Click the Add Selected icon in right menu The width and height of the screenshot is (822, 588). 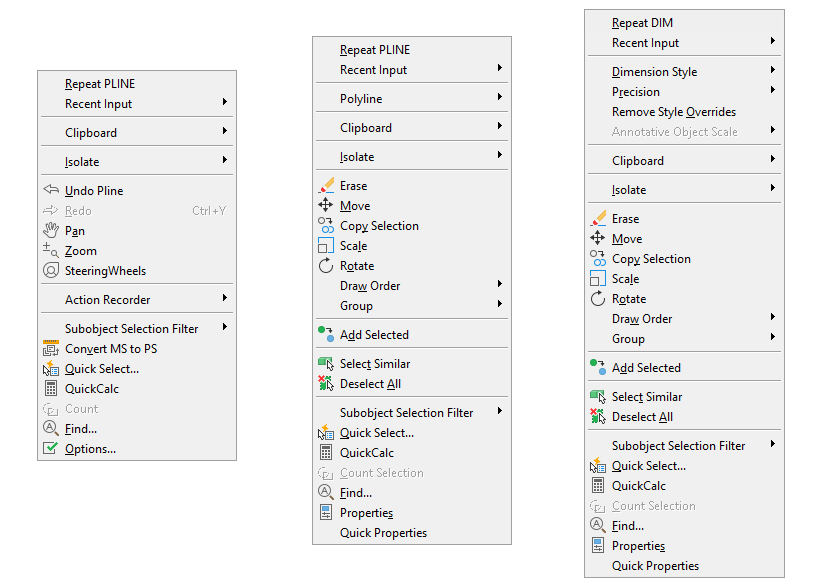[598, 367]
